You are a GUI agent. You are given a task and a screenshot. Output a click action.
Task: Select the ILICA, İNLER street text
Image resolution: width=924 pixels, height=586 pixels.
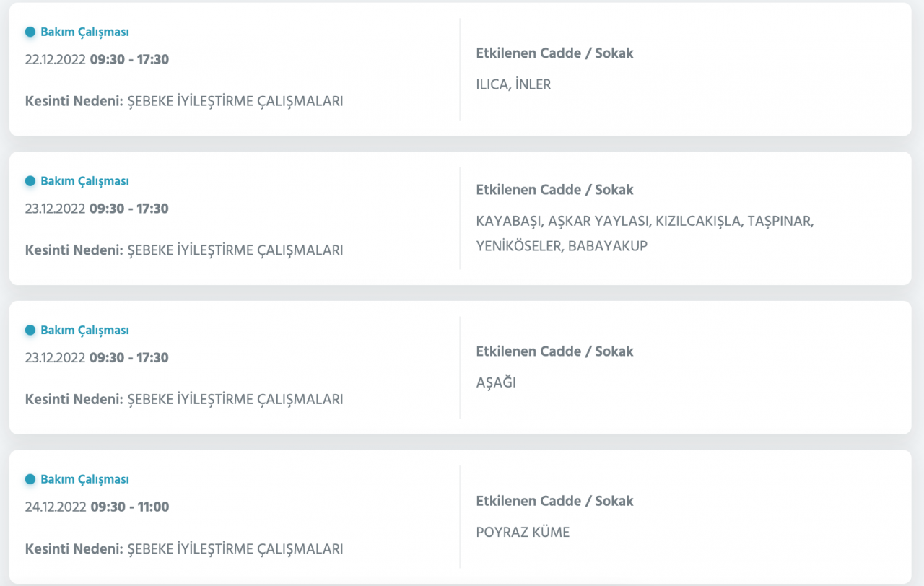513,84
